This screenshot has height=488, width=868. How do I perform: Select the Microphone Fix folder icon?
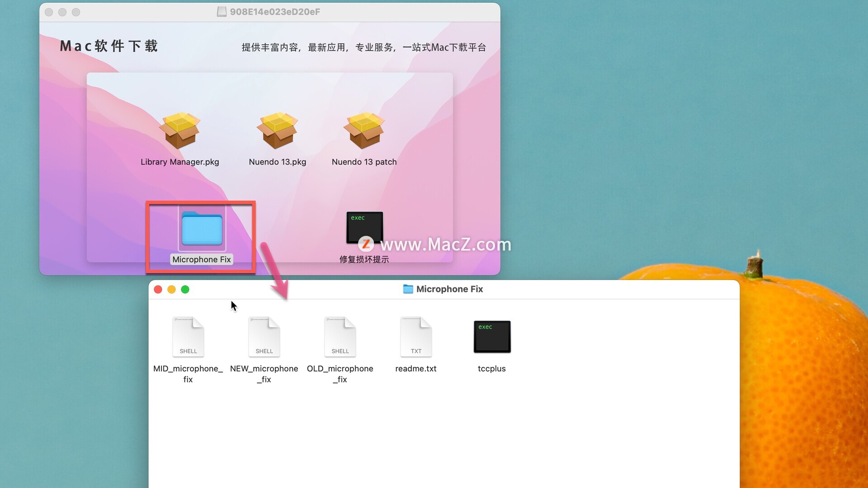point(202,228)
